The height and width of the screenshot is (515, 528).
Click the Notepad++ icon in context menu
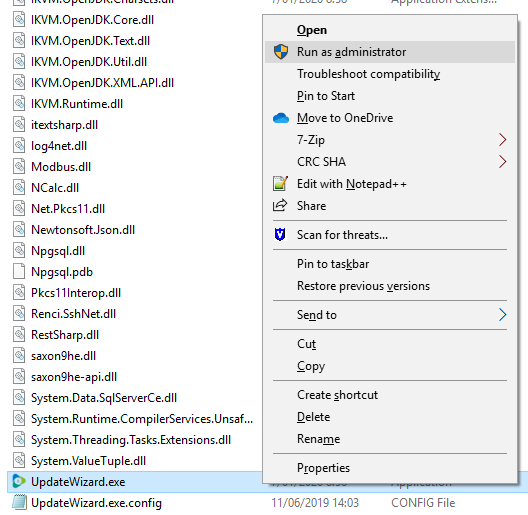click(280, 184)
